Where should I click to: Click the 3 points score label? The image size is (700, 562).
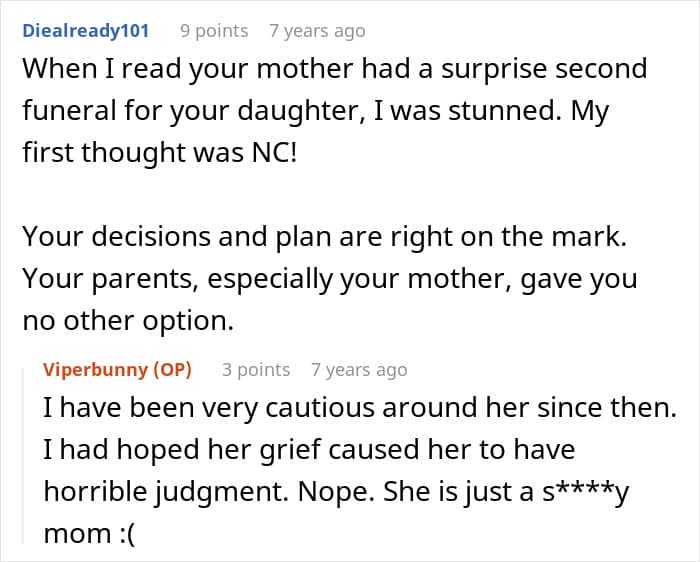(256, 370)
